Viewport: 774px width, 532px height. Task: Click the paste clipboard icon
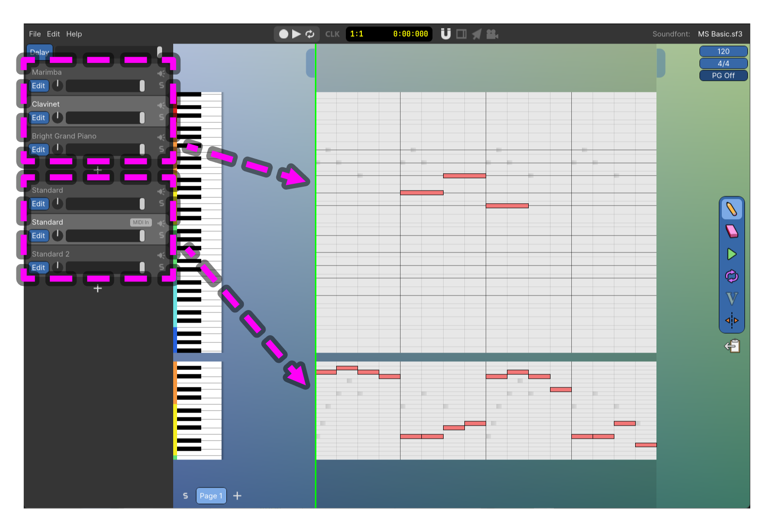click(732, 345)
